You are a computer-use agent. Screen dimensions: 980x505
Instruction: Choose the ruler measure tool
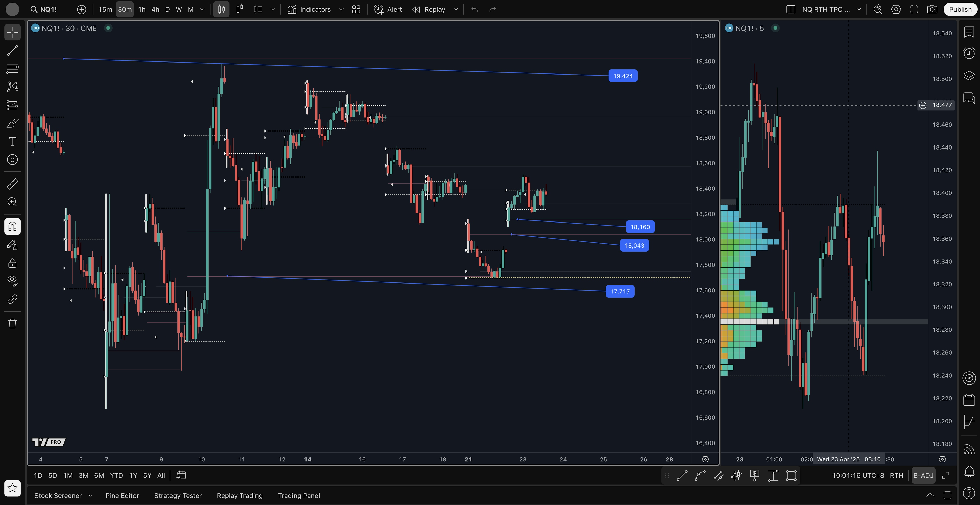point(12,184)
